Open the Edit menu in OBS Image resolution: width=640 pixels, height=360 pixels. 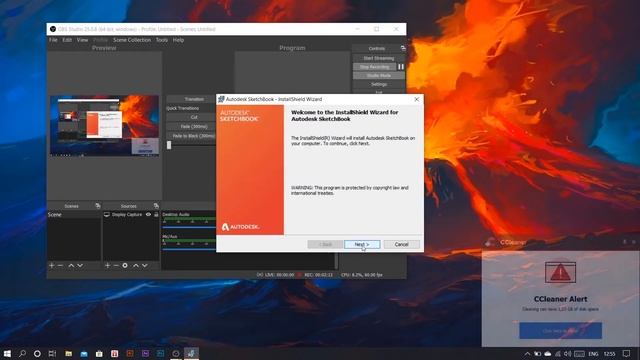point(67,40)
